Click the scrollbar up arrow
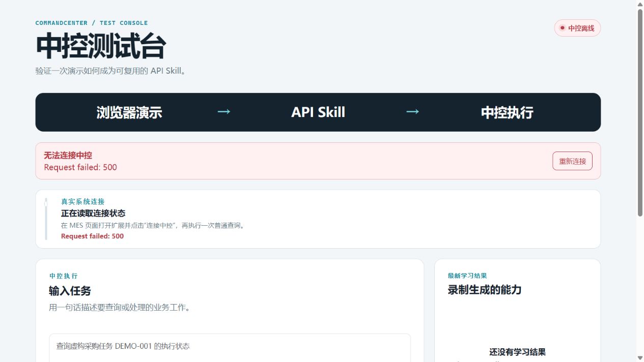 640,4
